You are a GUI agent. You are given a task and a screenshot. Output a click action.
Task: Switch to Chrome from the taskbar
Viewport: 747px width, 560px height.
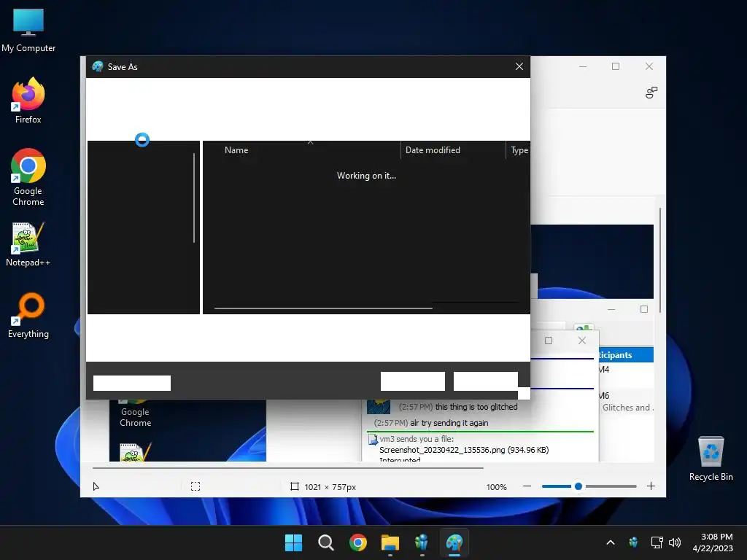[x=357, y=542]
